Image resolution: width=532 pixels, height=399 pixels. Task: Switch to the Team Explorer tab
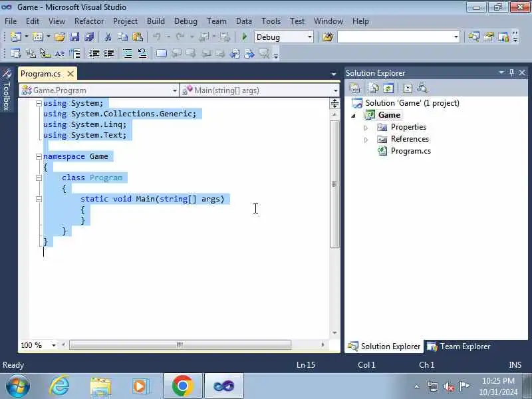coord(459,346)
